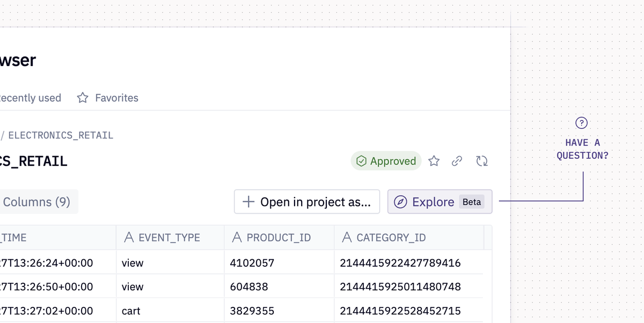Copy link using the chain icon
The image size is (644, 323).
(457, 161)
